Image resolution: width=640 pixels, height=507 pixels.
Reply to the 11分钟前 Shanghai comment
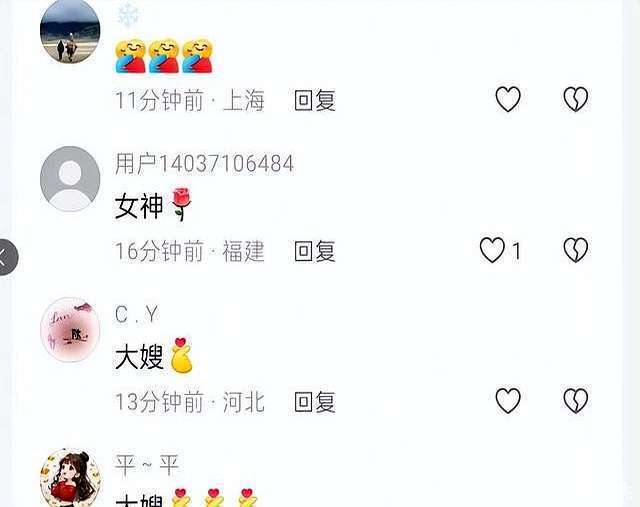[315, 100]
